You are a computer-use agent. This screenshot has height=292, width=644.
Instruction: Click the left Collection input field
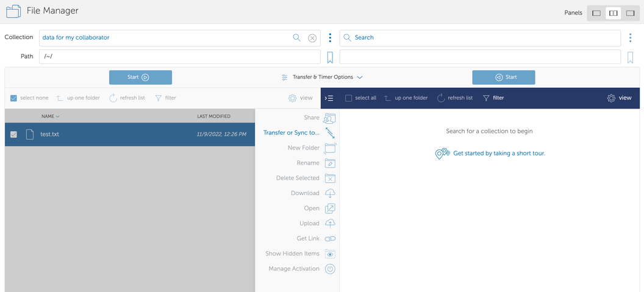(x=180, y=38)
